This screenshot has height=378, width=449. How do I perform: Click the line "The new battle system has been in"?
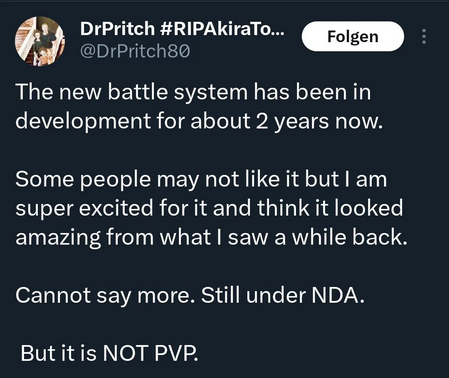click(x=193, y=92)
